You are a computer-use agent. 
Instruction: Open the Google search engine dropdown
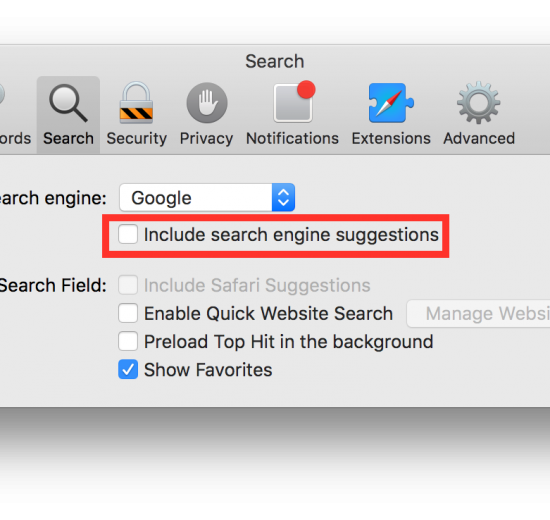(207, 198)
